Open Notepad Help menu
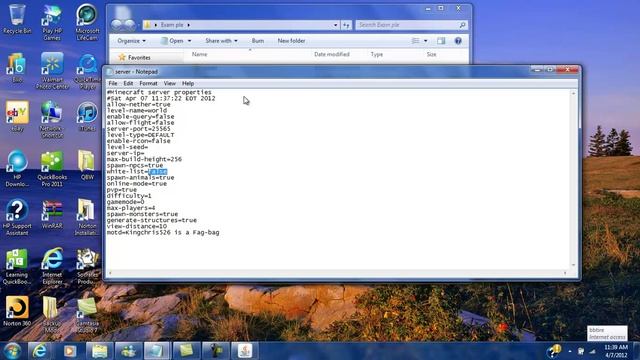The width and height of the screenshot is (640, 360). 188,83
